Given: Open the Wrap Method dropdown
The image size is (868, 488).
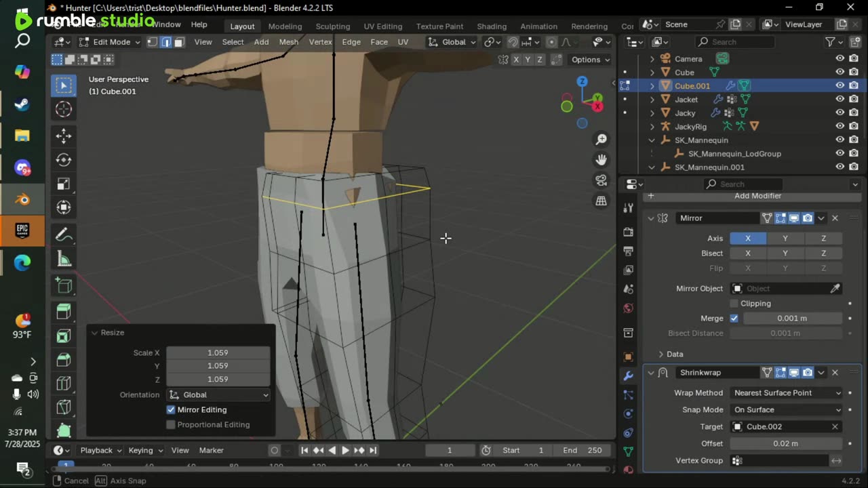Looking at the screenshot, I should point(787,392).
